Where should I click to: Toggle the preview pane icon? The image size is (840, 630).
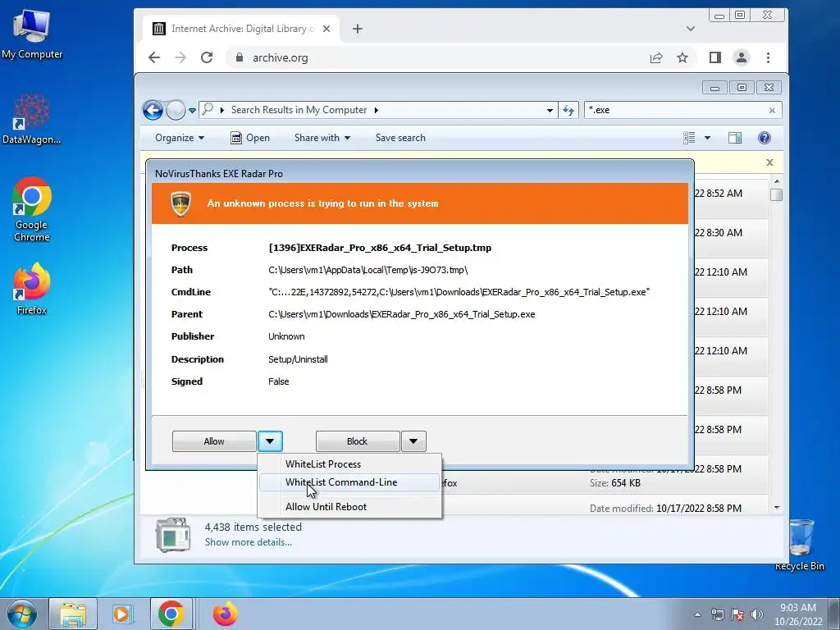tap(735, 138)
